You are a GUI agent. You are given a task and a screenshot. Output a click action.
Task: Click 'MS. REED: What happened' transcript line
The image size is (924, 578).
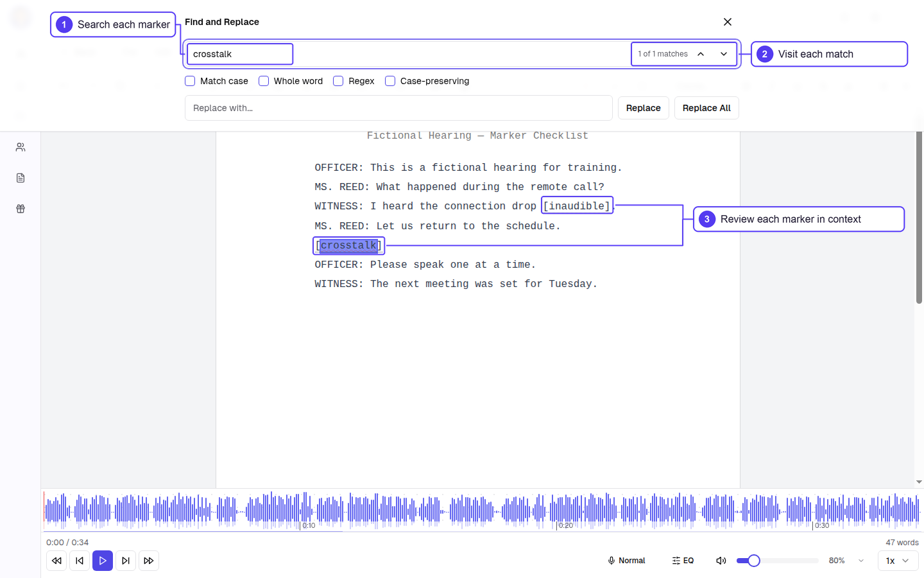pos(459,187)
